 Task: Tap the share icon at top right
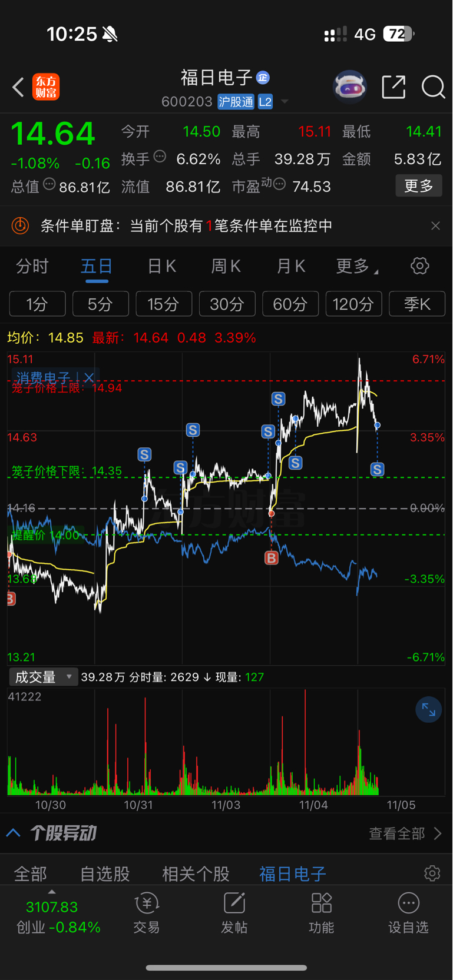pyautogui.click(x=394, y=87)
